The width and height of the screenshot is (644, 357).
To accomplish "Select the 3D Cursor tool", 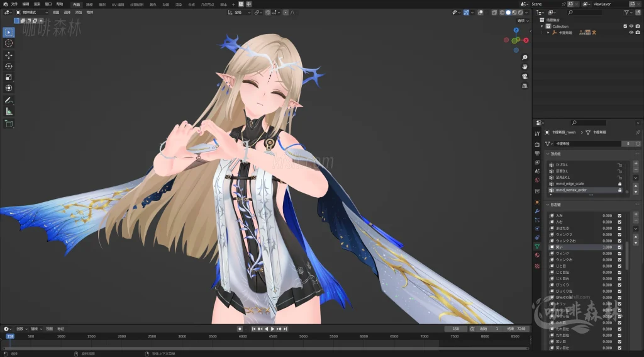I will click(x=9, y=43).
